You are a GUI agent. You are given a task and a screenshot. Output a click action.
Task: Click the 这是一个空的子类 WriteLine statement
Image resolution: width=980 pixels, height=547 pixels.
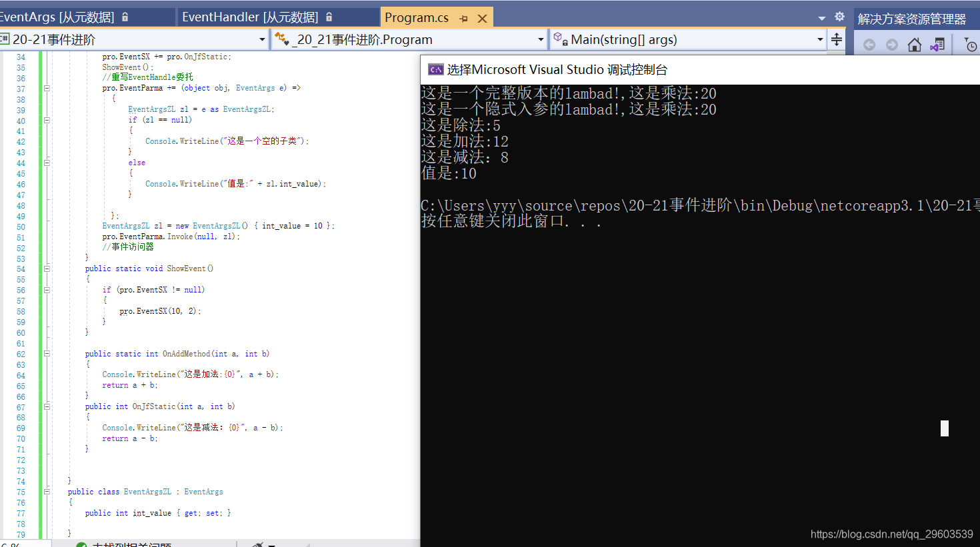click(x=227, y=141)
